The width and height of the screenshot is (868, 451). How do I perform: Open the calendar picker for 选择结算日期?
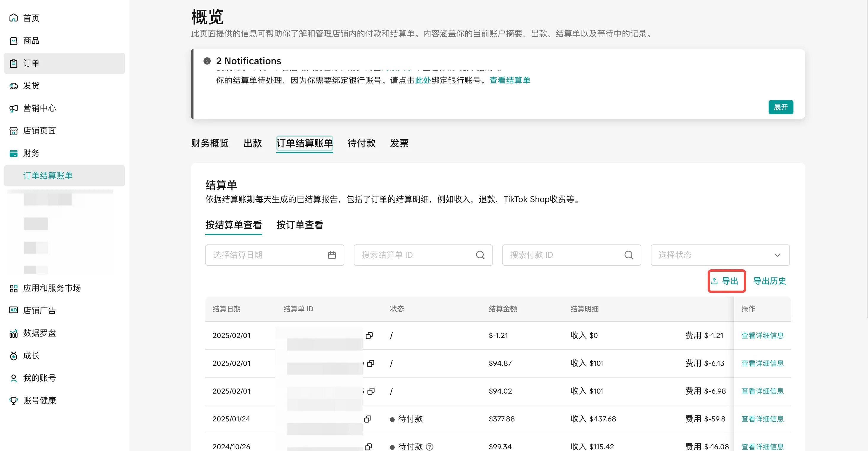click(x=332, y=255)
